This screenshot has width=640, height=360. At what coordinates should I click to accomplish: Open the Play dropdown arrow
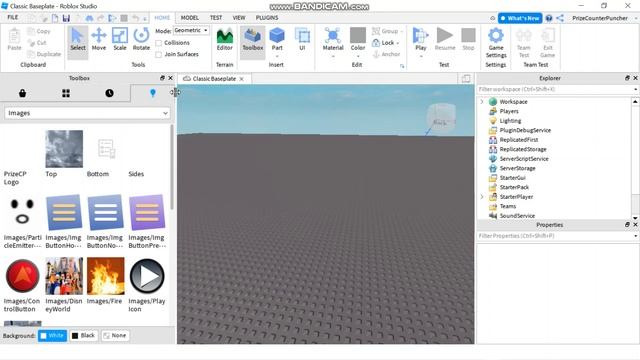click(x=421, y=56)
